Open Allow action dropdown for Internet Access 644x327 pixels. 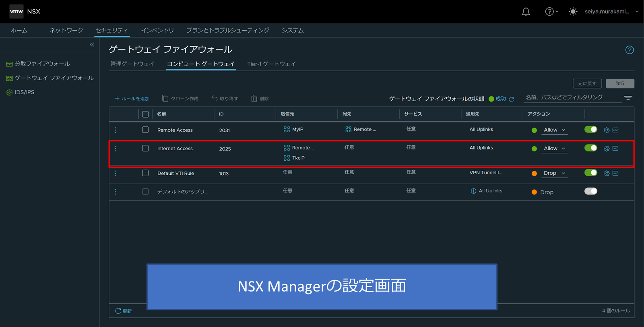click(x=554, y=149)
